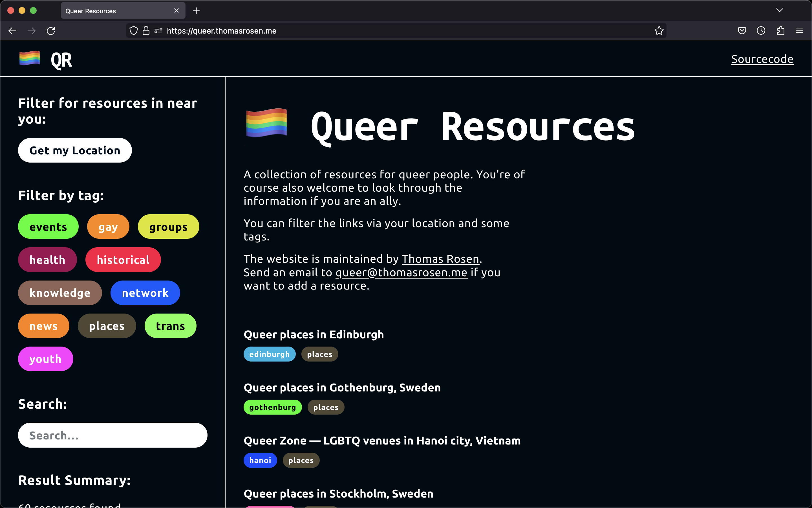The width and height of the screenshot is (812, 508).
Task: Open the Sourcecode link
Action: tap(762, 59)
